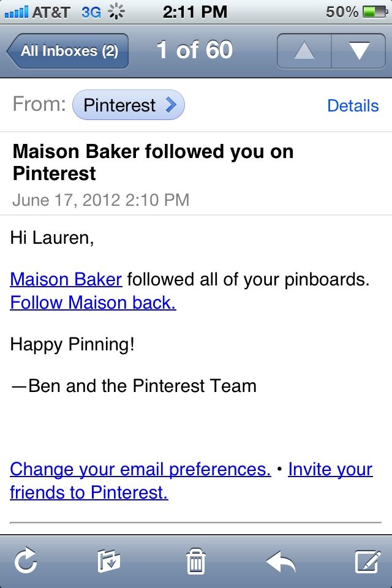Tap the AT&T signal strength bars
This screenshot has height=588, width=392.
(16, 12)
